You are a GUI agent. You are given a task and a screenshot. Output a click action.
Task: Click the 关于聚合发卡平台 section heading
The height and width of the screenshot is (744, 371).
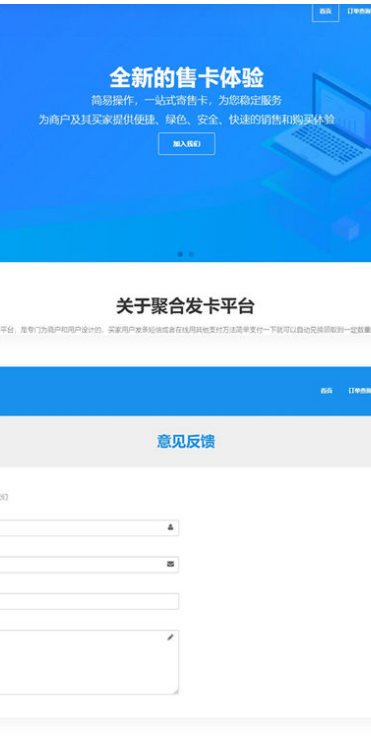(186, 306)
